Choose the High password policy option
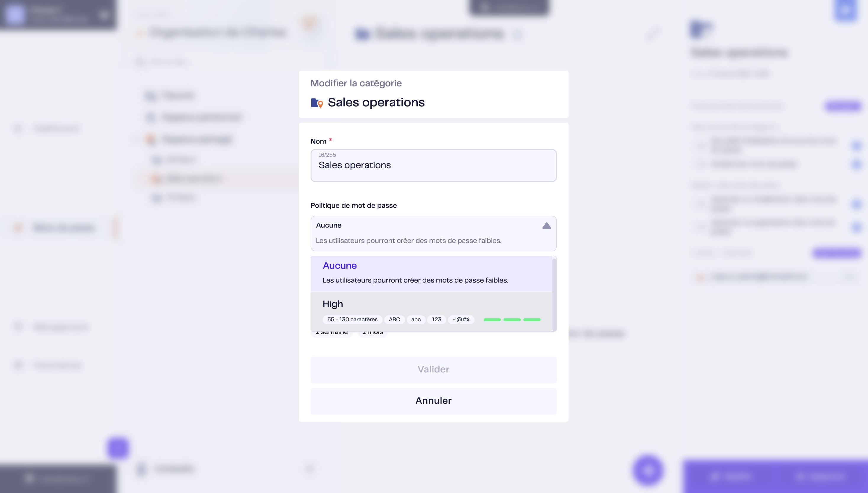This screenshot has width=868, height=493. tap(431, 312)
